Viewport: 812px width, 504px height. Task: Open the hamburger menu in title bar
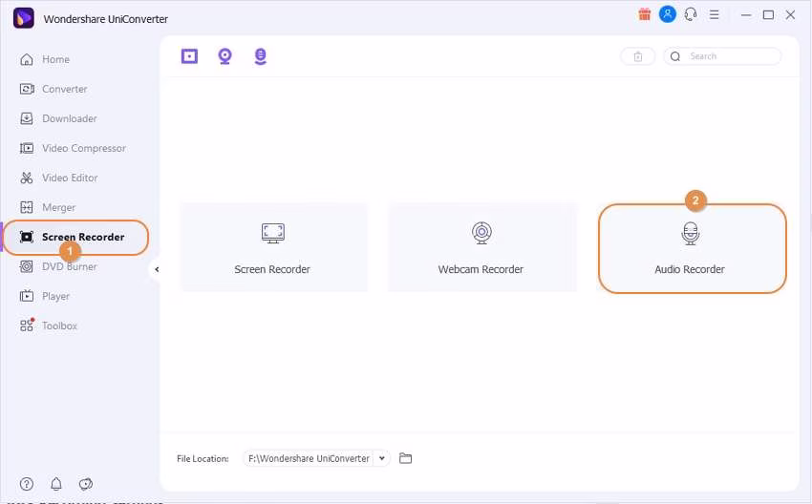[715, 14]
